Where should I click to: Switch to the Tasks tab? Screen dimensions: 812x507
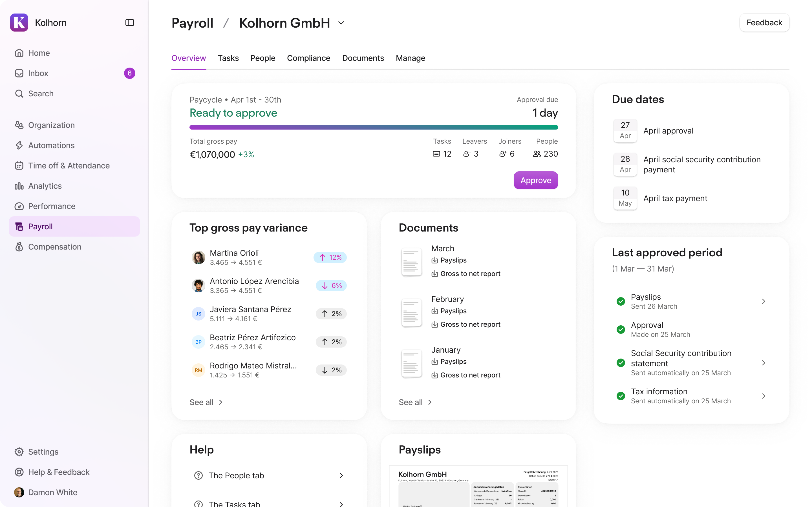pos(228,58)
